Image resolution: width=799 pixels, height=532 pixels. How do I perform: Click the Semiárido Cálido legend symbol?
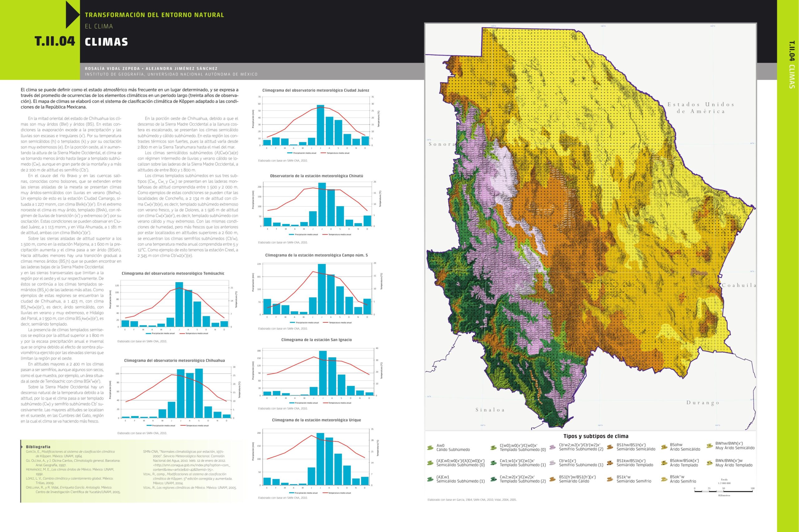[553, 480]
